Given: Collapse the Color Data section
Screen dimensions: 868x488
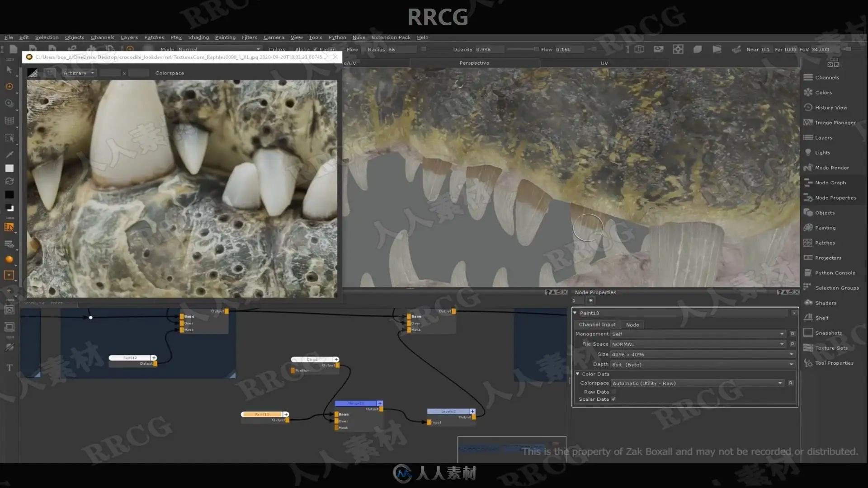Looking at the screenshot, I should pyautogui.click(x=577, y=374).
